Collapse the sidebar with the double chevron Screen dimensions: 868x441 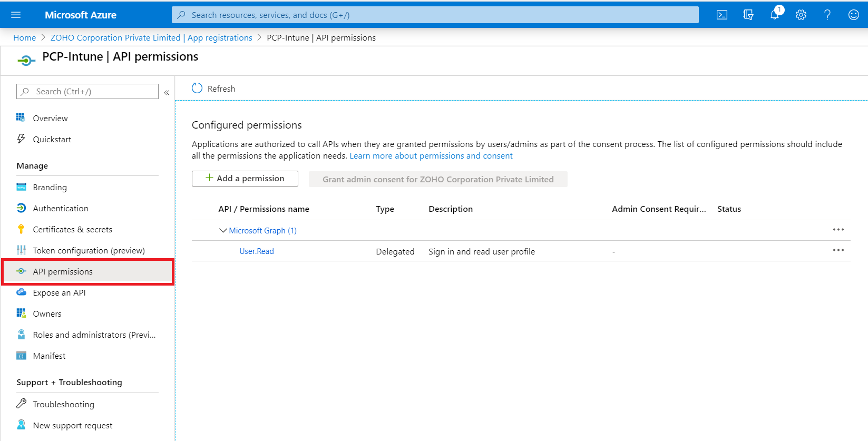[x=167, y=92]
